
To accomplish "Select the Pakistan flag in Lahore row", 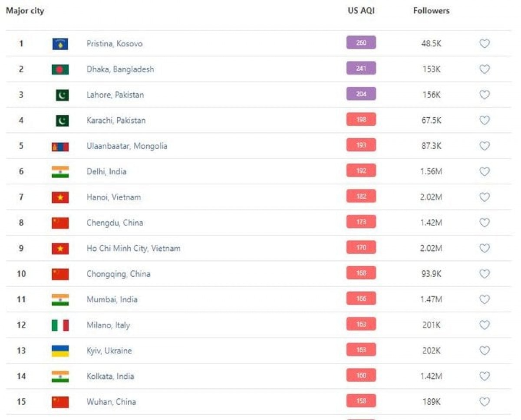I will pos(62,95).
